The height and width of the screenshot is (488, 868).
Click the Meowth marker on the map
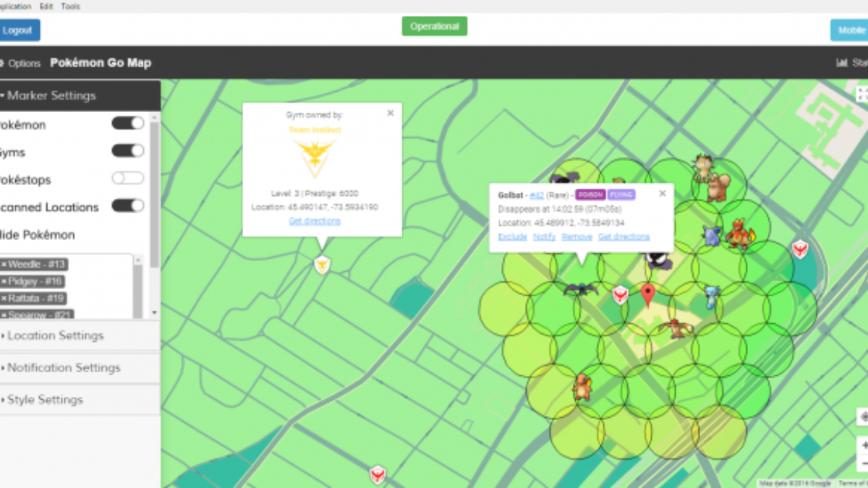(705, 166)
